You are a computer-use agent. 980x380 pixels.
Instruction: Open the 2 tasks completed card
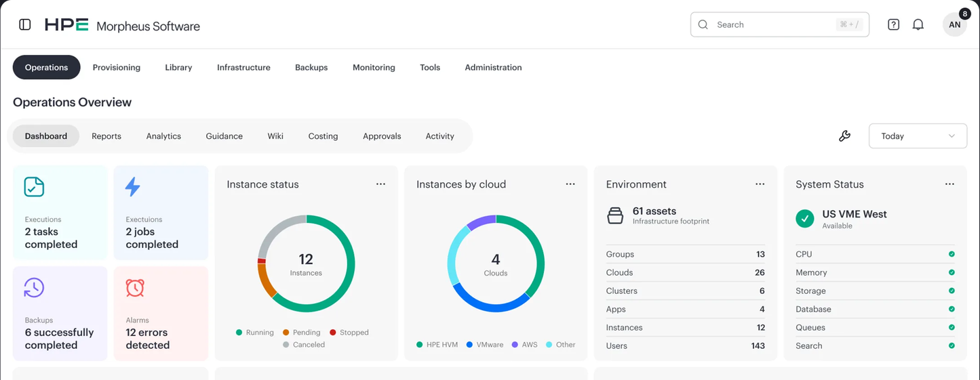[60, 213]
